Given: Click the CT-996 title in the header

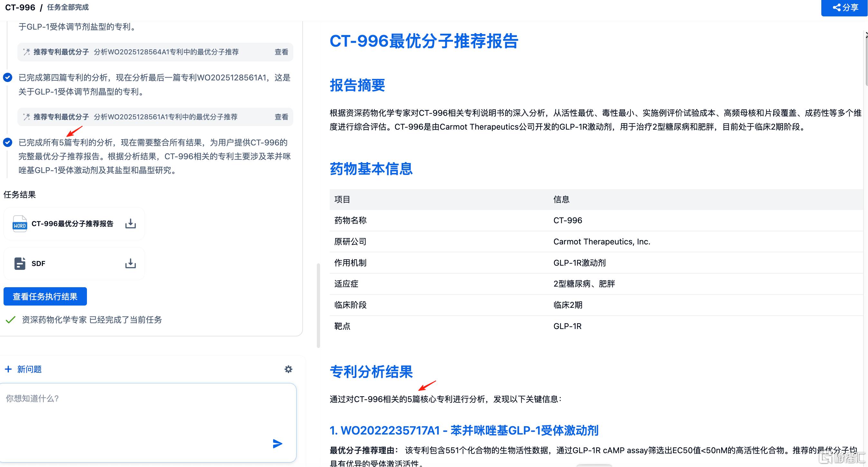Looking at the screenshot, I should [x=20, y=7].
